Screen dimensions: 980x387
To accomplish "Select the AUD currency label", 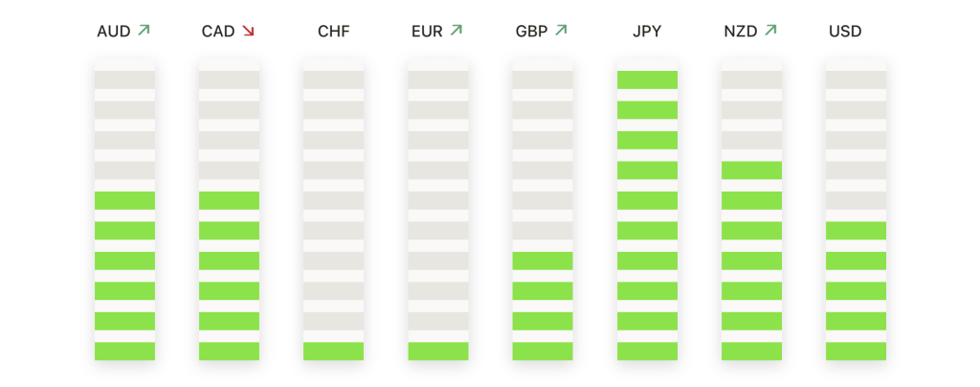I will 114,32.
